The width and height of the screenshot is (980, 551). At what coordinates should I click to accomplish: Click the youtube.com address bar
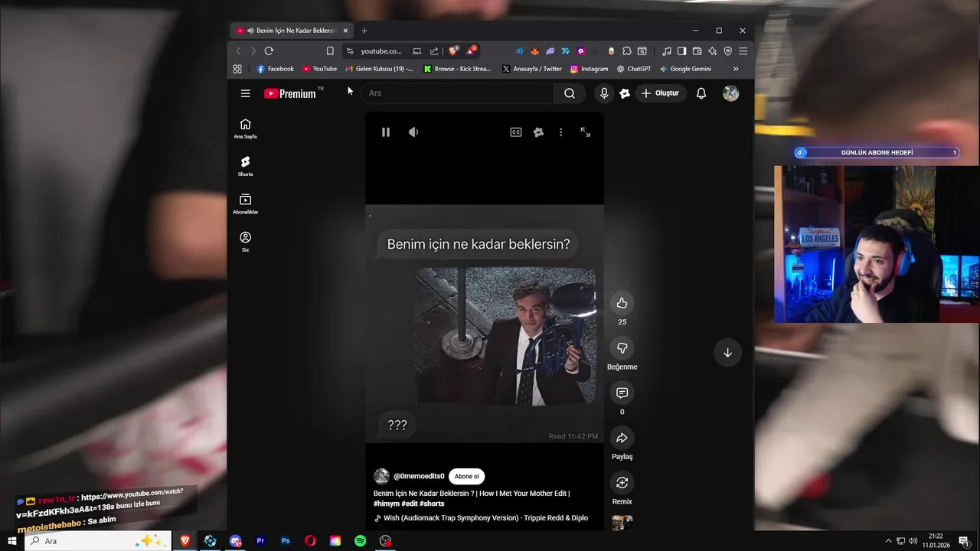click(x=381, y=51)
